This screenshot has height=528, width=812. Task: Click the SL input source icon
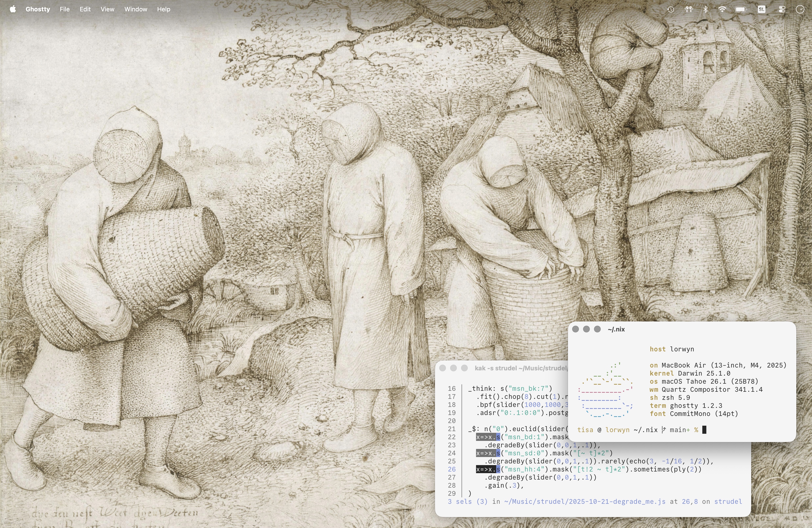coord(761,9)
